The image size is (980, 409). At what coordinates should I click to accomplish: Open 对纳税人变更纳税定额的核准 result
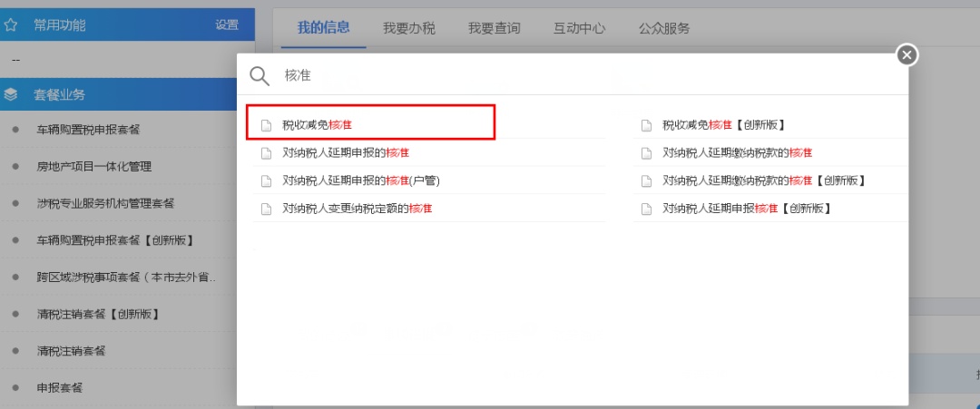point(357,209)
